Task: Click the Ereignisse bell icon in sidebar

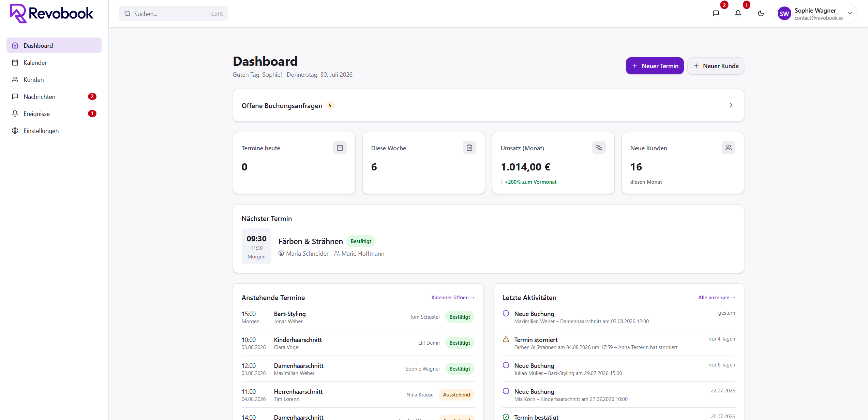Action: coord(15,114)
